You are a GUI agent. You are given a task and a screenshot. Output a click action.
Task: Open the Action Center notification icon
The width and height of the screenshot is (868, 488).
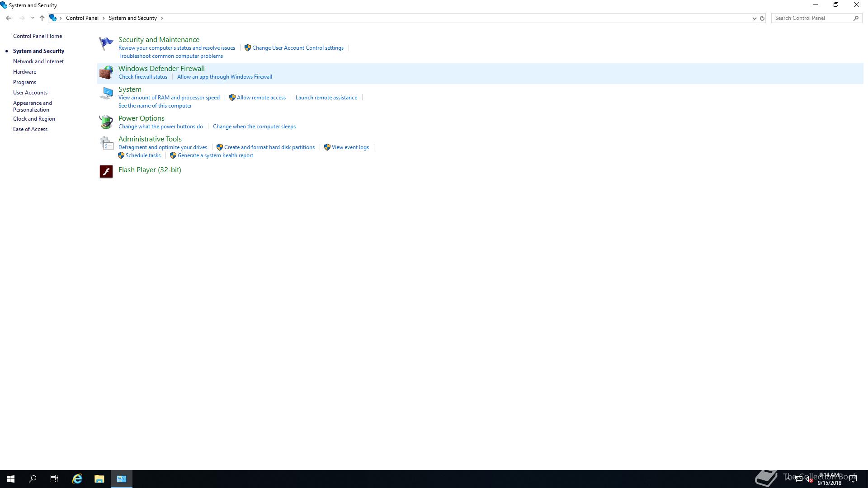click(x=853, y=479)
